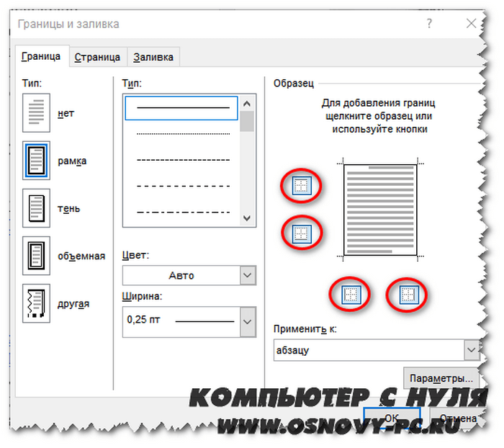This screenshot has height=448, width=504.
Task: Click the 'другая' label text
Action: (73, 304)
